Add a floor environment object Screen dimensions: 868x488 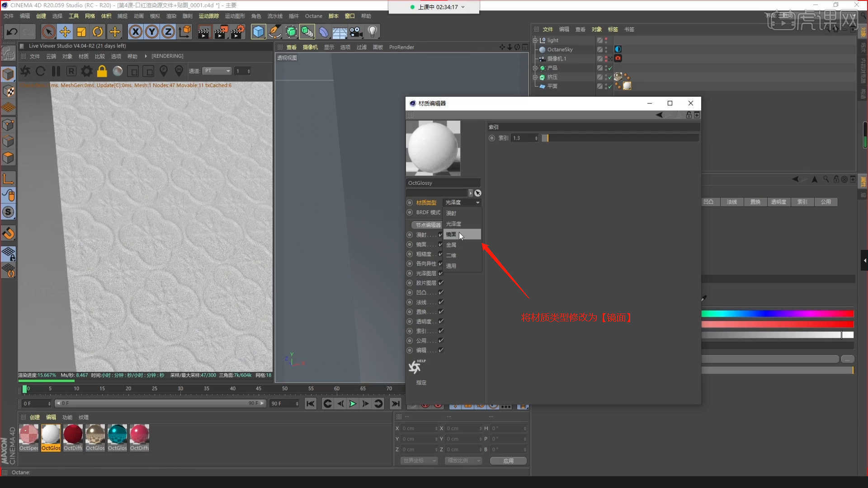coord(340,32)
